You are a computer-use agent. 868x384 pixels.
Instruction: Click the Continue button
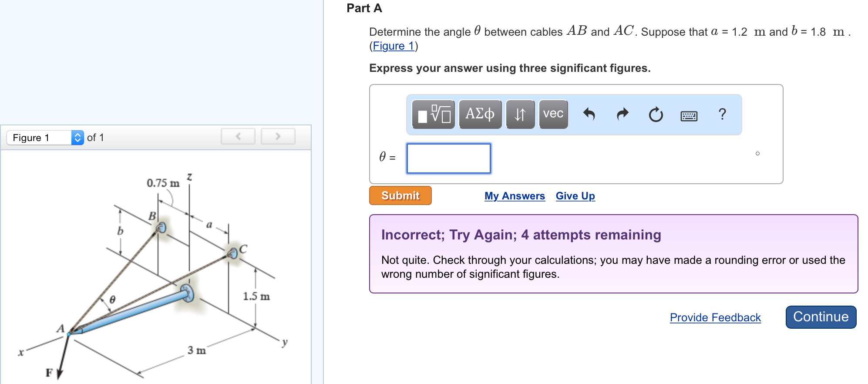click(x=820, y=317)
